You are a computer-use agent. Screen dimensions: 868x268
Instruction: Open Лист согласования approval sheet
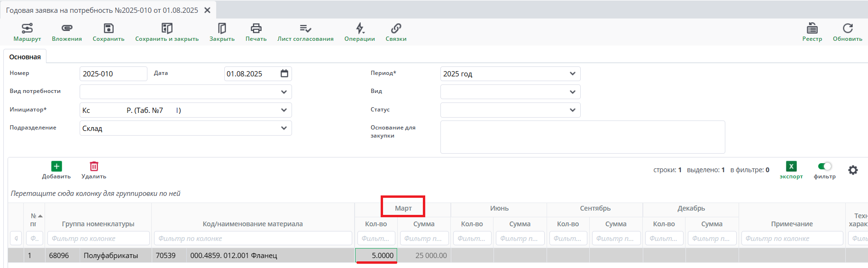pyautogui.click(x=305, y=29)
